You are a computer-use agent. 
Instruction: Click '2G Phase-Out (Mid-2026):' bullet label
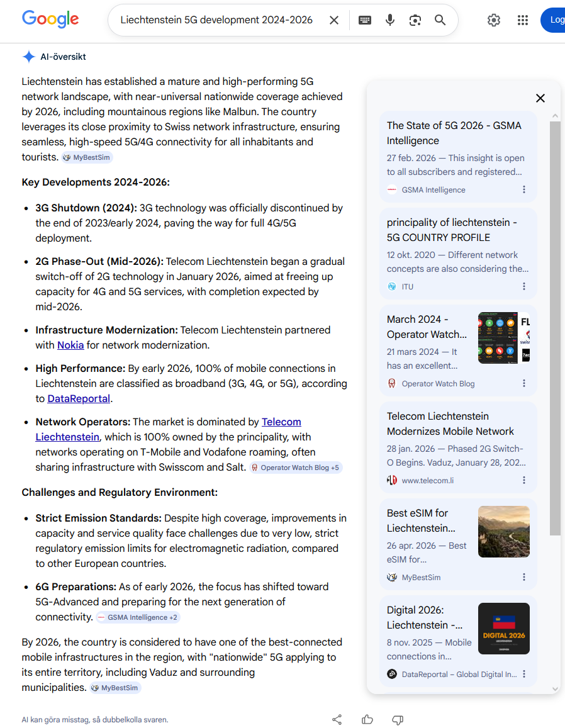coord(99,261)
